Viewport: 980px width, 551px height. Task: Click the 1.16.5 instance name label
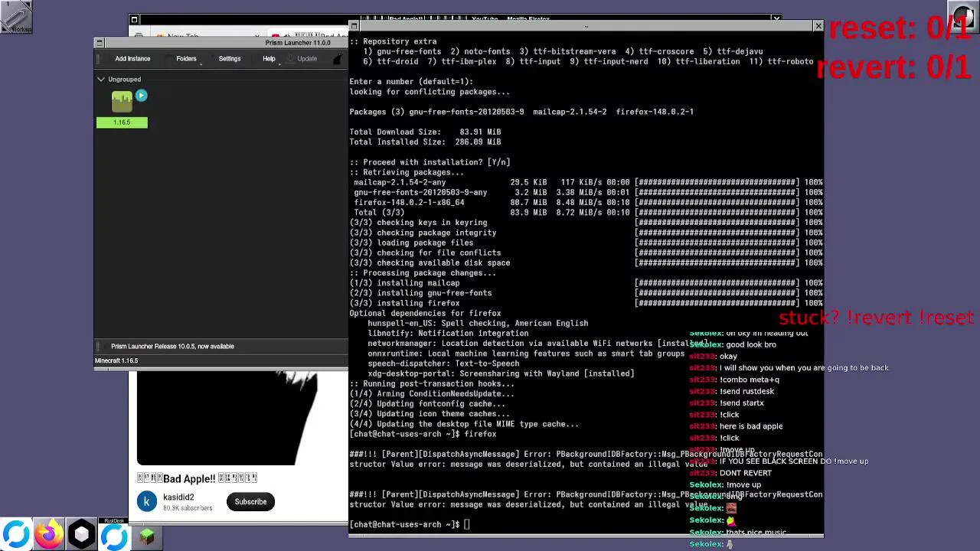point(122,122)
